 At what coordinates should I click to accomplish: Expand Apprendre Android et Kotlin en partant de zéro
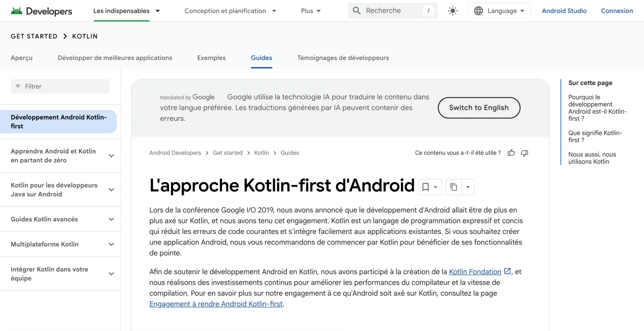(111, 156)
